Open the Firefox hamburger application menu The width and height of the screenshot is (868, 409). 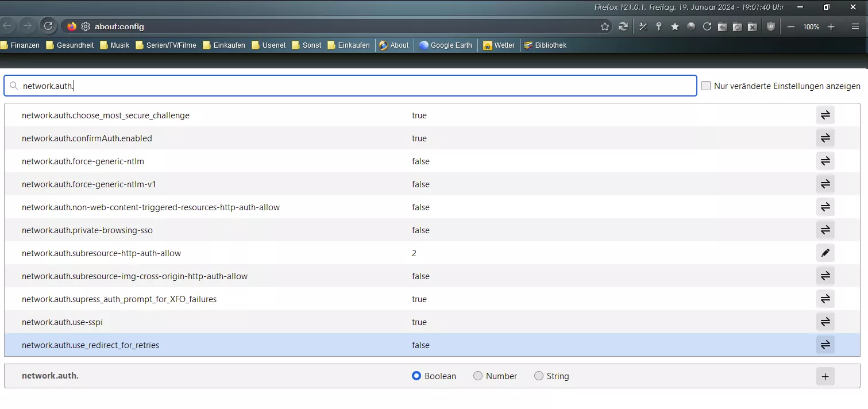(x=855, y=26)
